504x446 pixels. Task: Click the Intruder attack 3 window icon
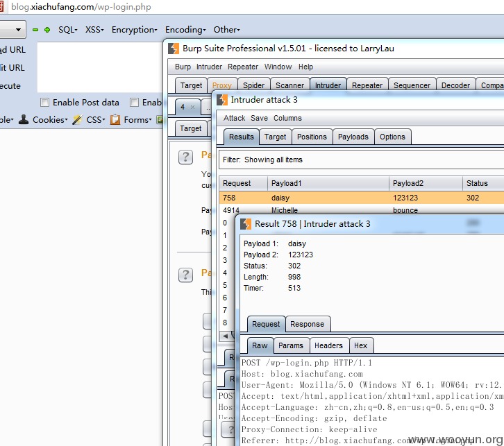[x=221, y=100]
